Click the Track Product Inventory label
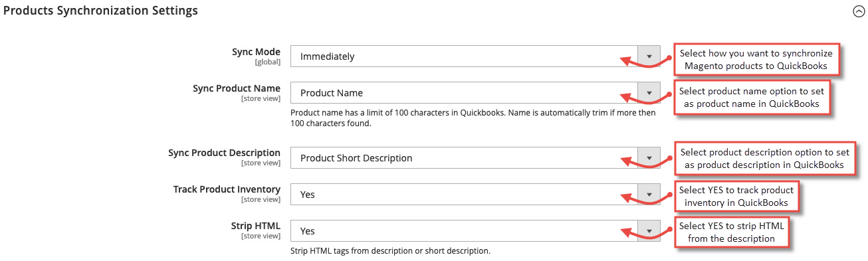This screenshot has height=261, width=868. pyautogui.click(x=227, y=189)
